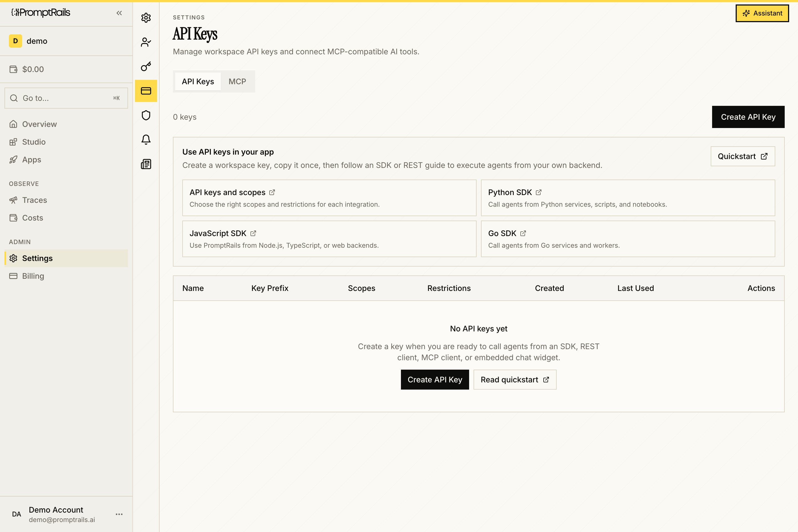The image size is (798, 532).
Task: Click the PromptRails logo
Action: pyautogui.click(x=41, y=13)
